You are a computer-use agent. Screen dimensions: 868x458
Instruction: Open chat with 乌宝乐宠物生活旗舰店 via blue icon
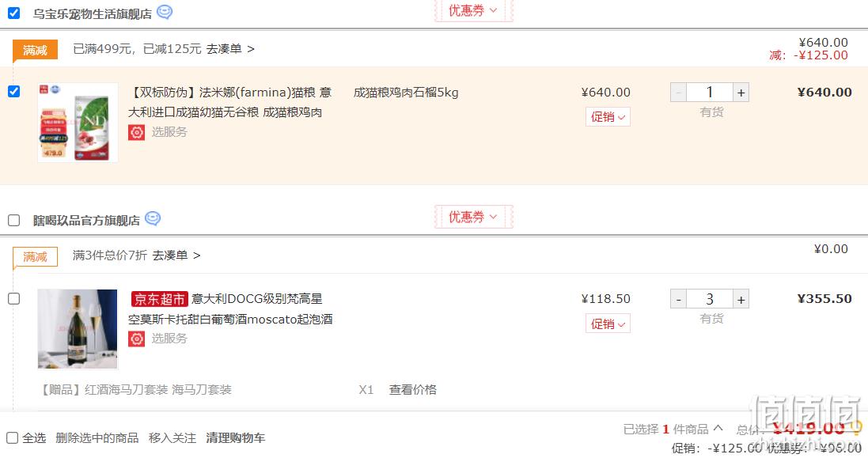point(165,12)
